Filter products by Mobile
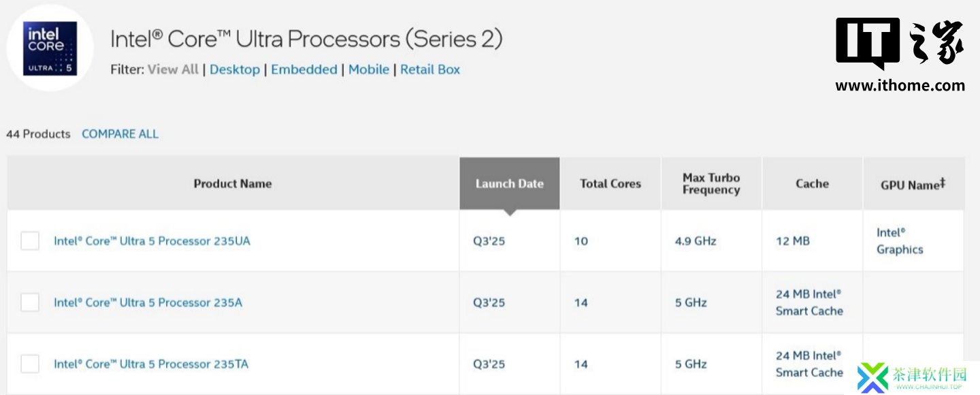 point(369,69)
